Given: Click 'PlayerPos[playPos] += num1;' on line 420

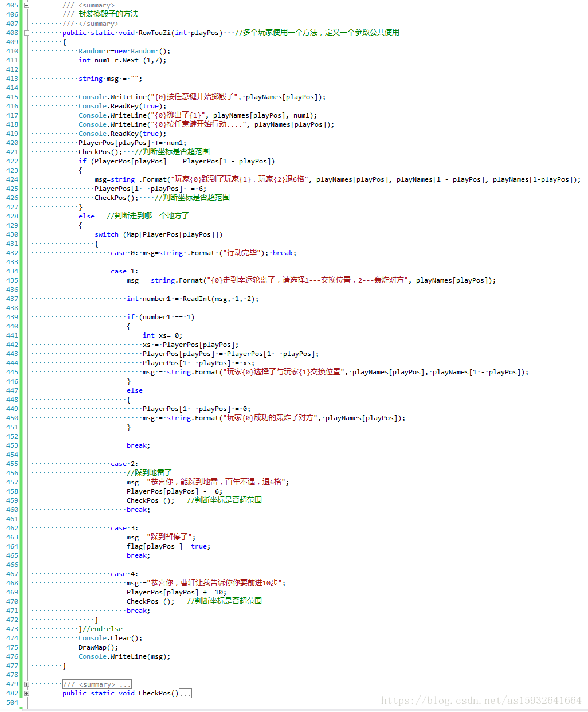Looking at the screenshot, I should (132, 143).
